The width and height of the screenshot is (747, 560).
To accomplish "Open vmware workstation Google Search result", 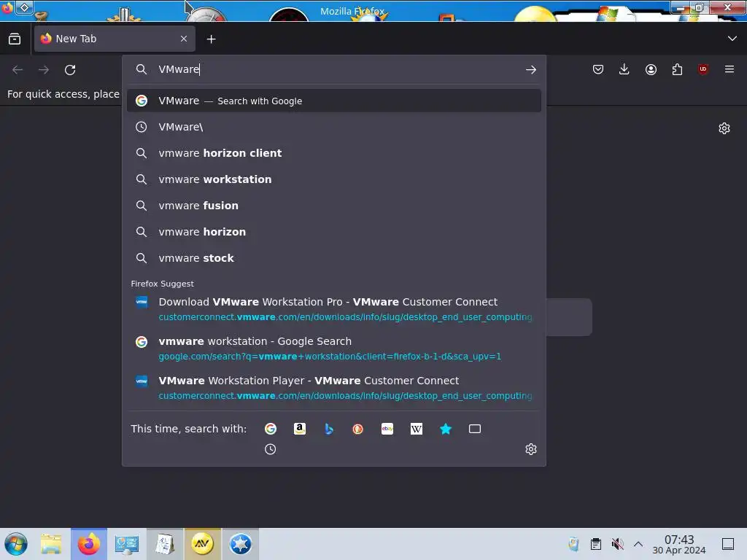I will (x=334, y=349).
